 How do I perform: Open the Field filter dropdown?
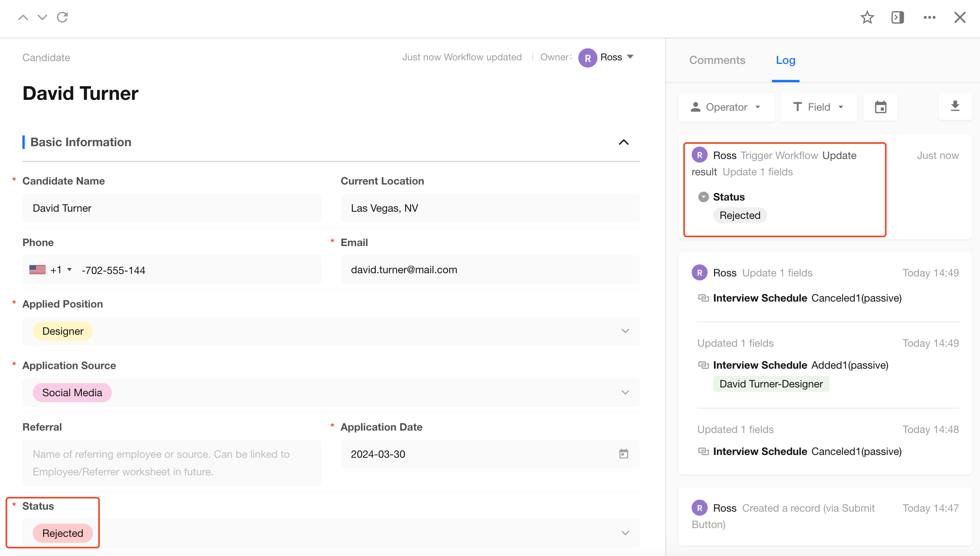pyautogui.click(x=819, y=107)
